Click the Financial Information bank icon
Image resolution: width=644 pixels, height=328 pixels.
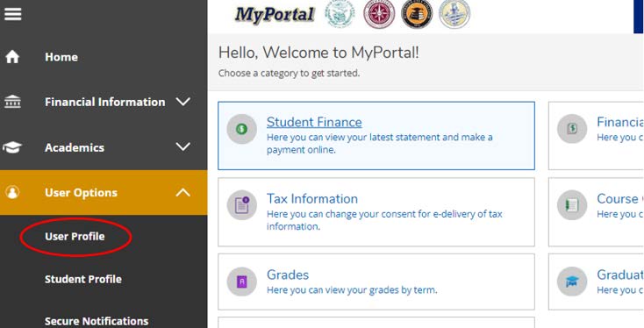[x=12, y=102]
